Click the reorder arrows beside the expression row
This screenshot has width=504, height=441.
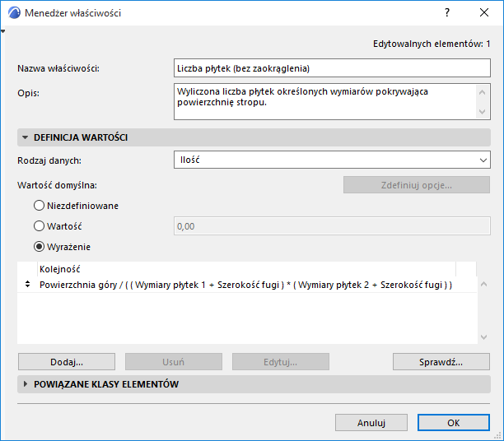pos(28,284)
